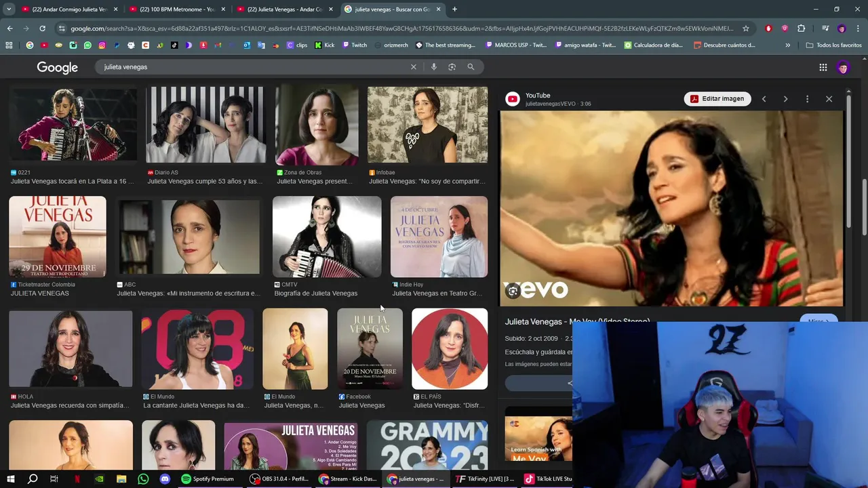Open El País orange circle portrait
The image size is (868, 488).
[450, 349]
